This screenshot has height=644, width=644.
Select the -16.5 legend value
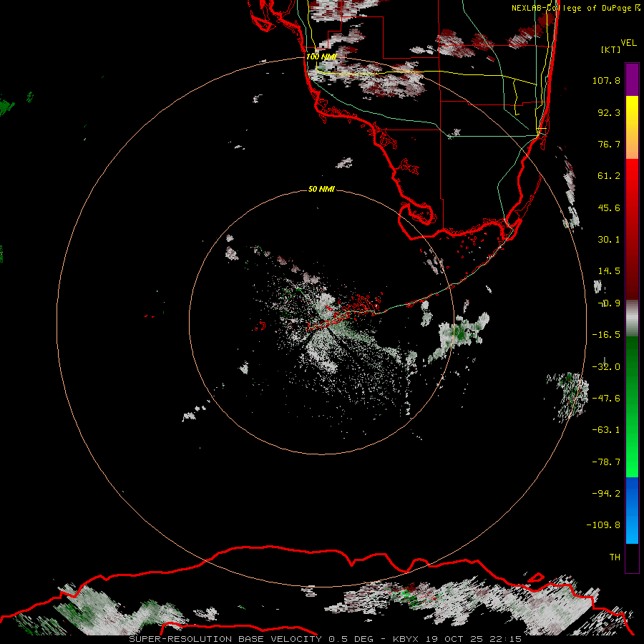[x=606, y=335]
